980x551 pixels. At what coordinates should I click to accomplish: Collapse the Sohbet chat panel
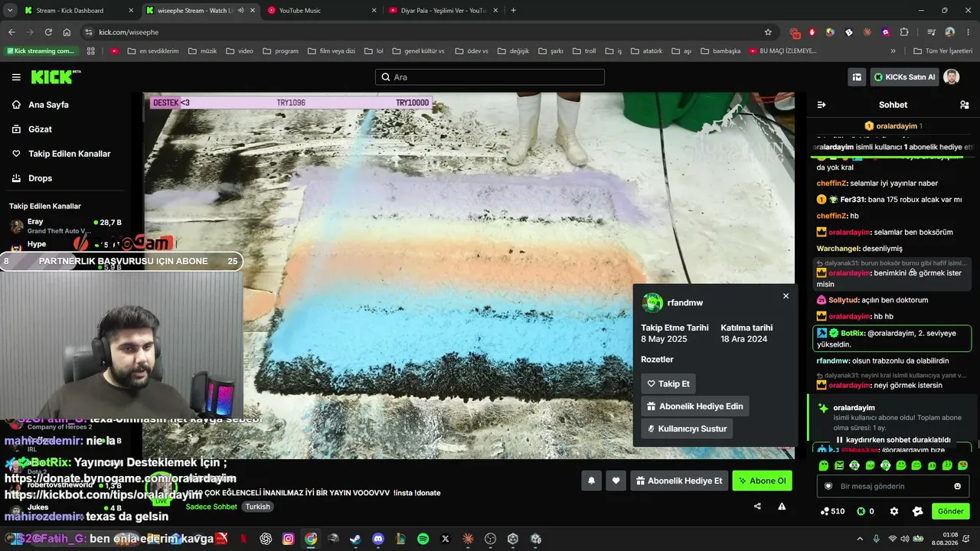(822, 105)
